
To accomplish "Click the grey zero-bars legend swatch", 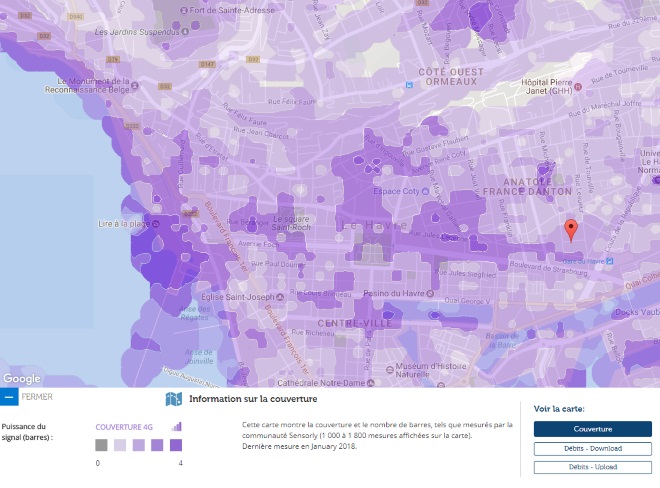I will coord(101,445).
